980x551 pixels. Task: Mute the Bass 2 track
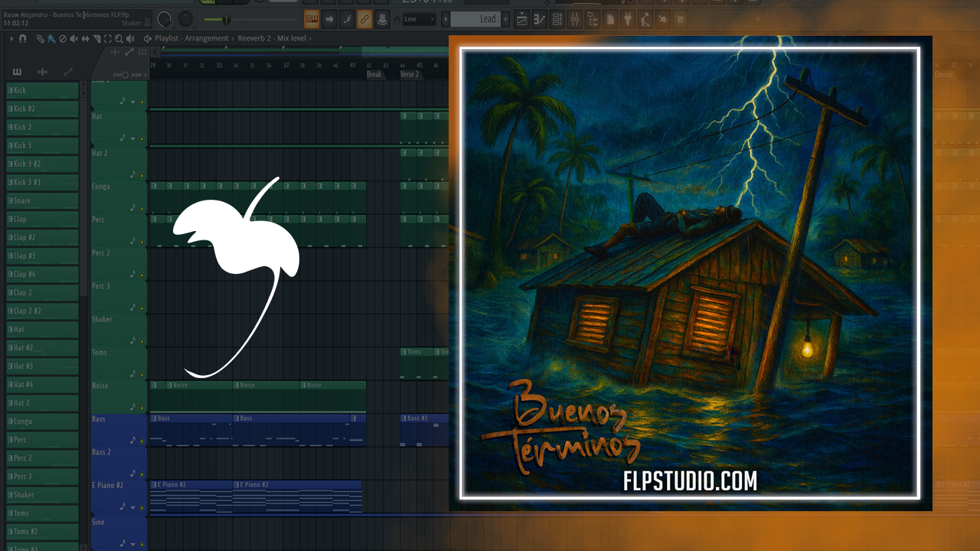(142, 474)
